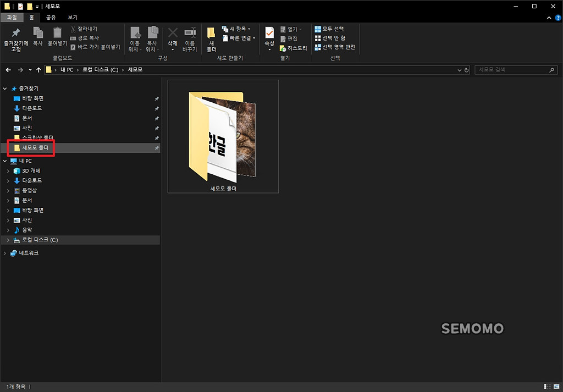The height and width of the screenshot is (392, 563).
Task: Choose 선택 영역 반전 (Invert selection)
Action: click(335, 47)
